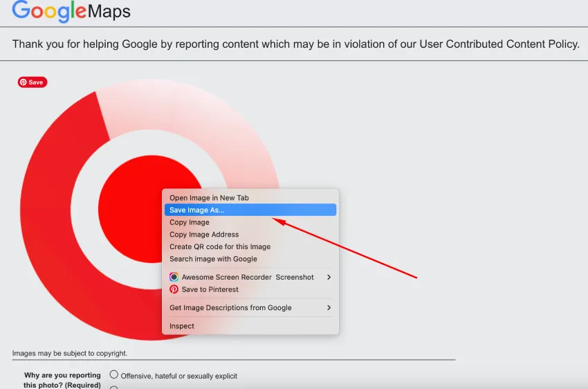Click the Pinterest Save button on image
The height and width of the screenshot is (389, 588).
point(33,82)
